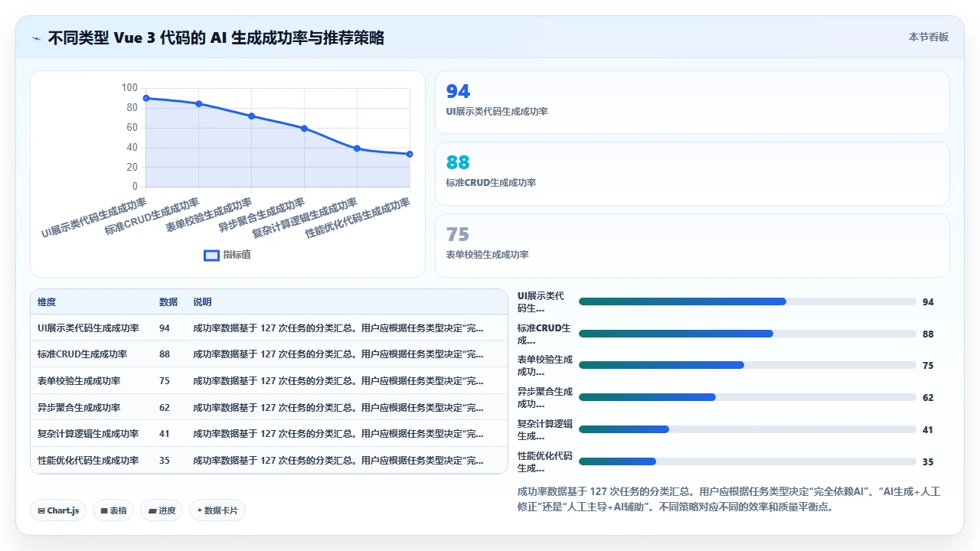This screenshot has width=980, height=551.
Task: Click the description cell in the 异步聚合 row
Action: pyautogui.click(x=338, y=407)
